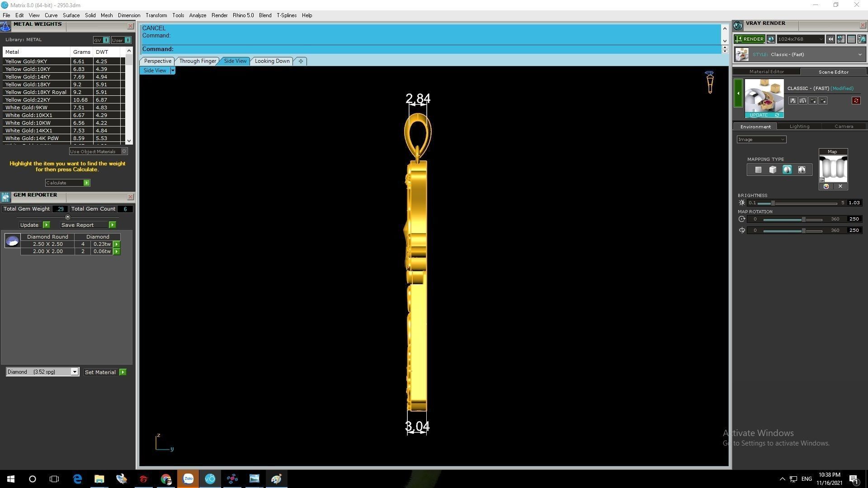Select spherical mapping type icon
Viewport: 868px width, 488px height.
787,170
